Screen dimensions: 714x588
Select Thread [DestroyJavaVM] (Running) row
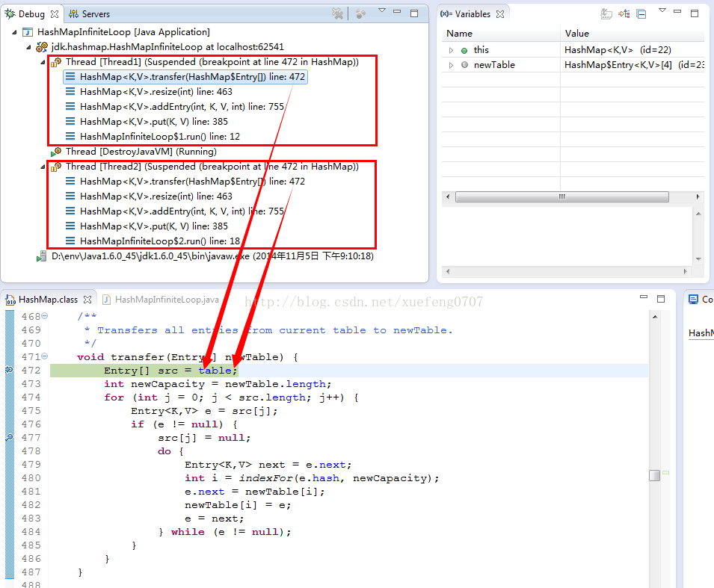click(134, 152)
